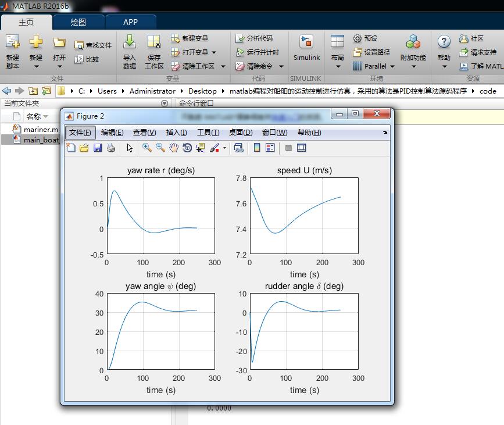Expand Add-Ons (附加功能) dropdown

tap(414, 66)
